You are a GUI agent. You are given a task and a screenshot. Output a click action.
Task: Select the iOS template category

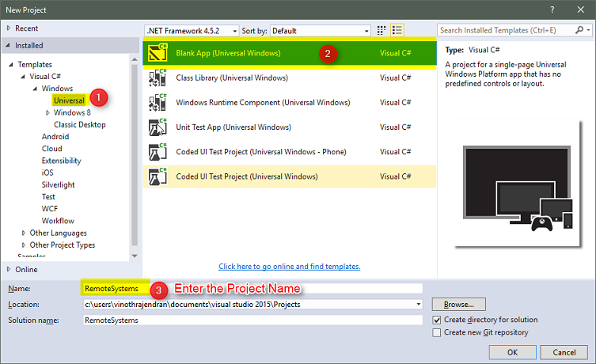click(x=47, y=173)
